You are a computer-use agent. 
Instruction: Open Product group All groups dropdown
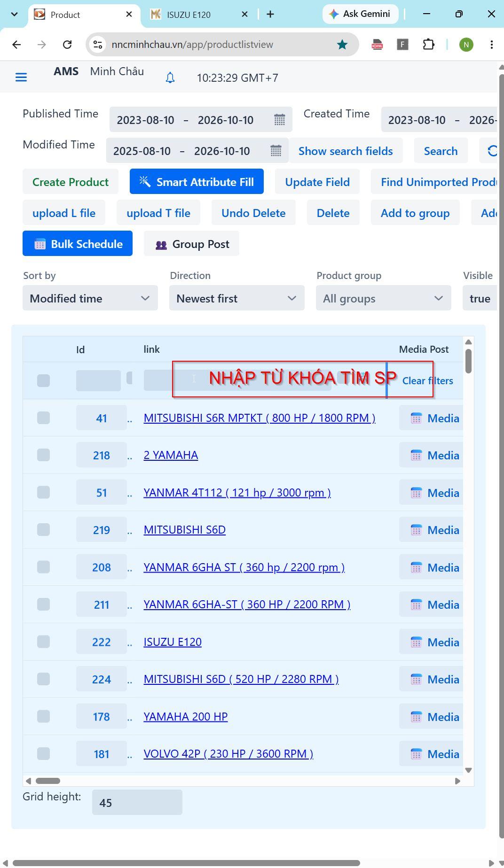click(384, 298)
